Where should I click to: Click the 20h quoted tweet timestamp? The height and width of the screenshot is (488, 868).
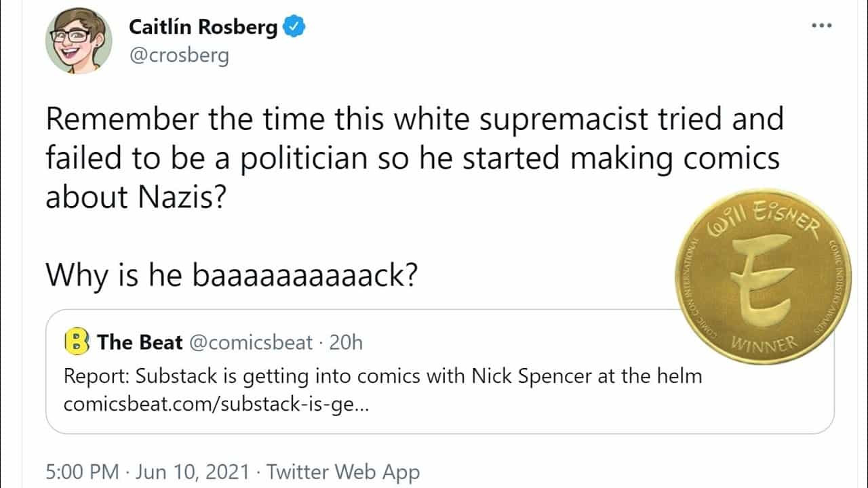345,342
